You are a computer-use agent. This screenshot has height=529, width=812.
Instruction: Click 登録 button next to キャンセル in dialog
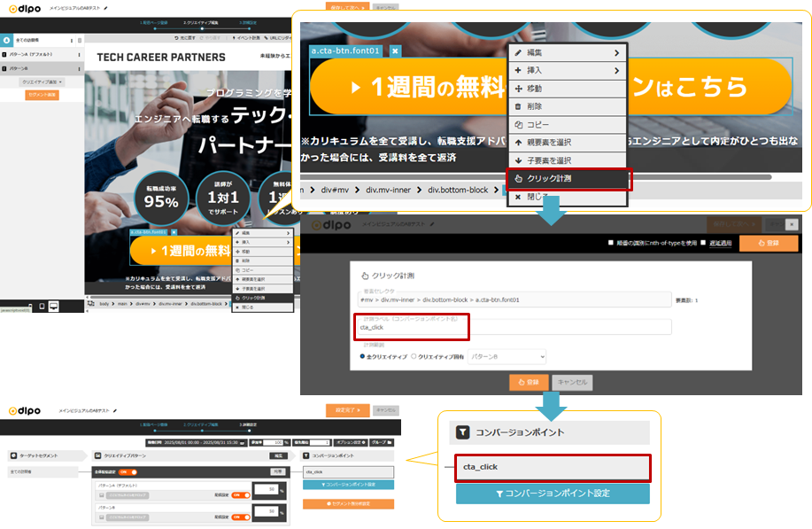(x=529, y=383)
